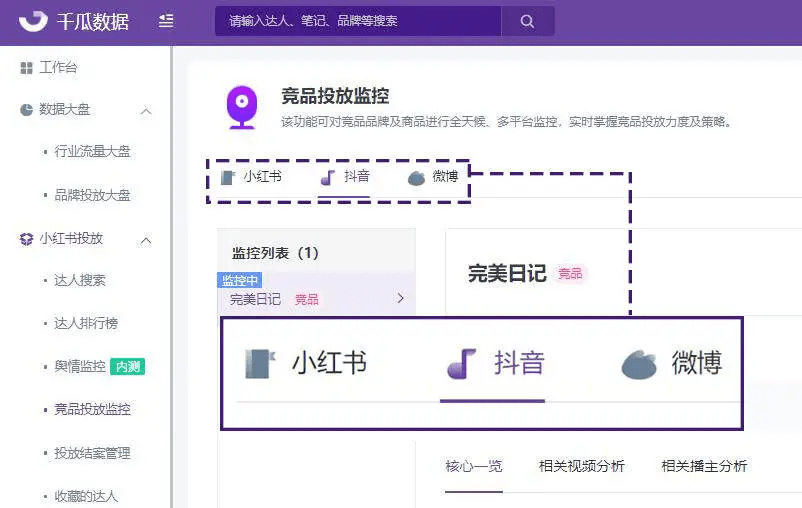
Task: Open 行业流量大盘 sidebar item
Action: pyautogui.click(x=92, y=151)
